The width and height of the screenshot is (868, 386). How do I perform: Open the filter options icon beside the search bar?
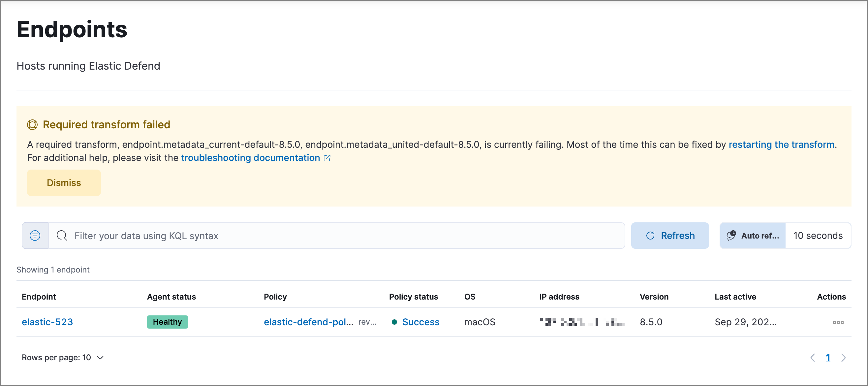[35, 235]
